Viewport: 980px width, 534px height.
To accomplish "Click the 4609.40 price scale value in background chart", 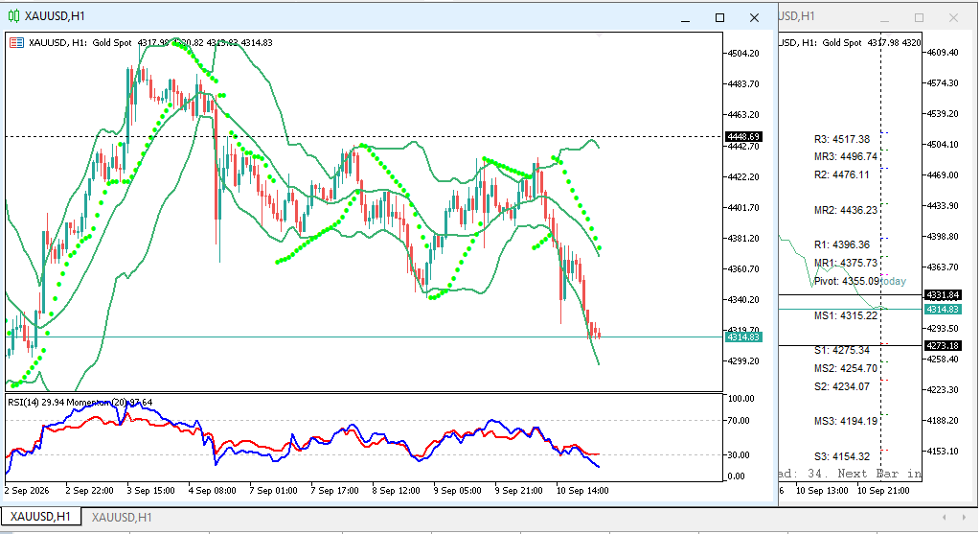I will tap(943, 53).
